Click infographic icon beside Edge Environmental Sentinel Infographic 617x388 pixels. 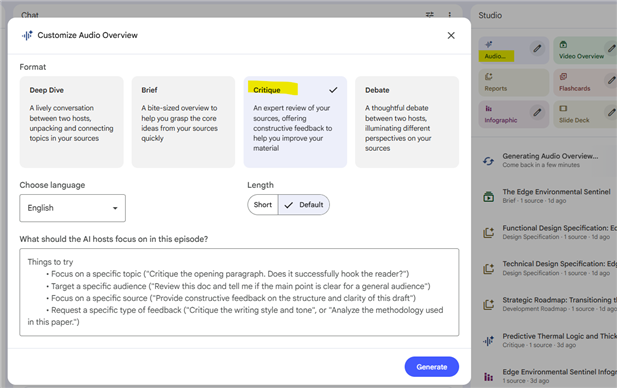tap(488, 377)
